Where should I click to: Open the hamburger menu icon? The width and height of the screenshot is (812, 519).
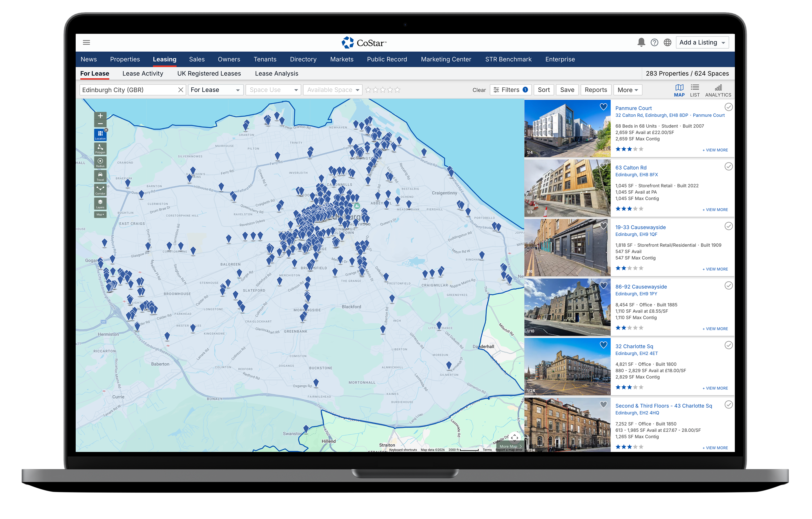[86, 42]
